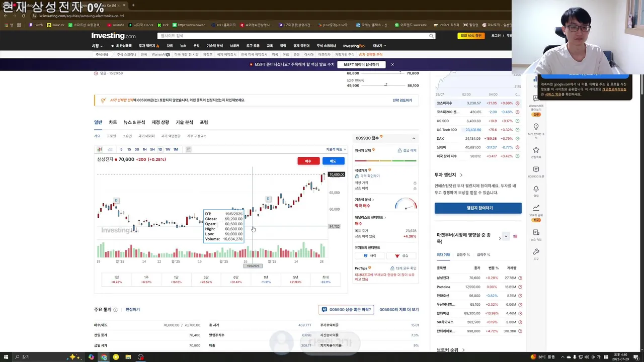Click the MSFT 데이터 탐색하기 button
The height and width of the screenshot is (362, 644).
tap(361, 64)
